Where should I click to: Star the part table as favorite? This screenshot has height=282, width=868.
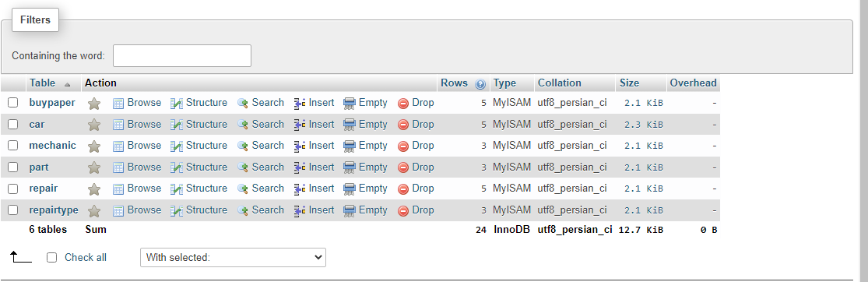tap(94, 167)
